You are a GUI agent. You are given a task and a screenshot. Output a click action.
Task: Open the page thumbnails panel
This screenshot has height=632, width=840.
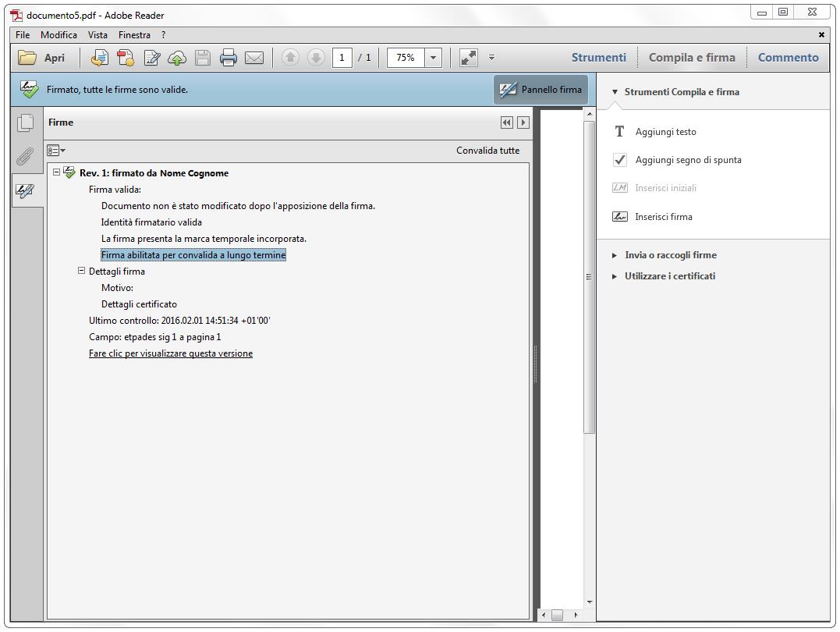26,122
